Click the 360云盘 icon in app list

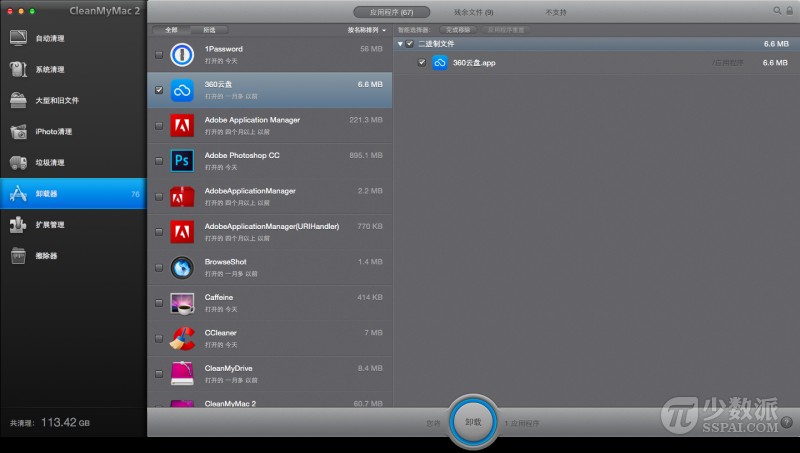pyautogui.click(x=182, y=90)
